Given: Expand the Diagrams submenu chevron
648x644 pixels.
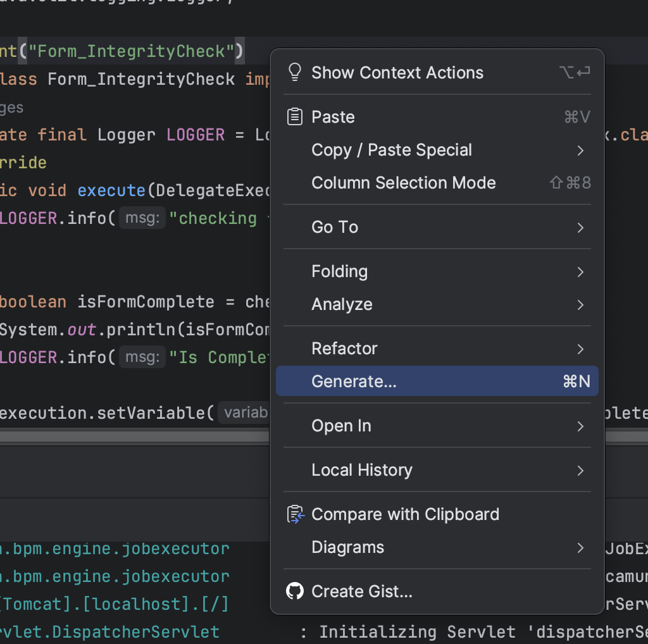Looking at the screenshot, I should point(580,548).
